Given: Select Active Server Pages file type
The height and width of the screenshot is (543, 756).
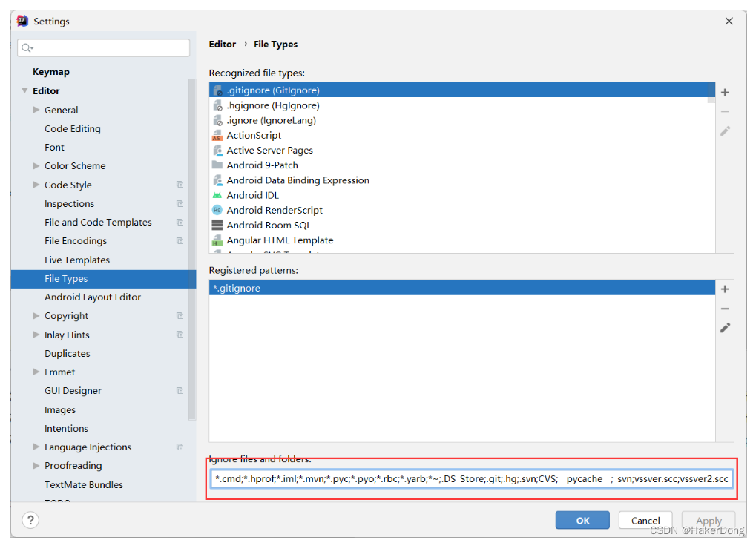Looking at the screenshot, I should tap(462, 150).
